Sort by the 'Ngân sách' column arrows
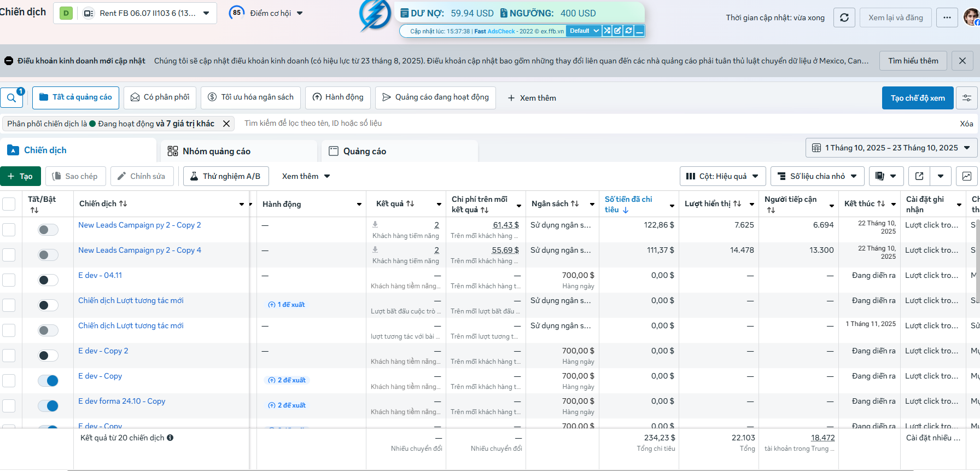 click(x=575, y=203)
